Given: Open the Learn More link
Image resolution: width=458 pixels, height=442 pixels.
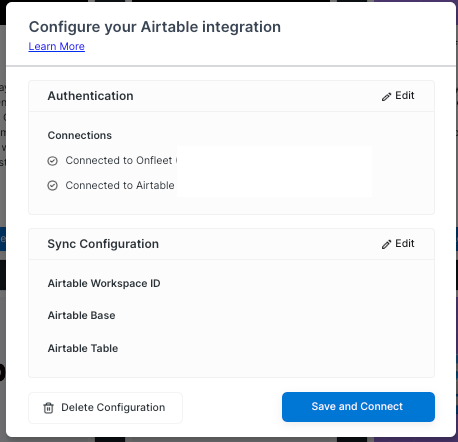Looking at the screenshot, I should 57,46.
